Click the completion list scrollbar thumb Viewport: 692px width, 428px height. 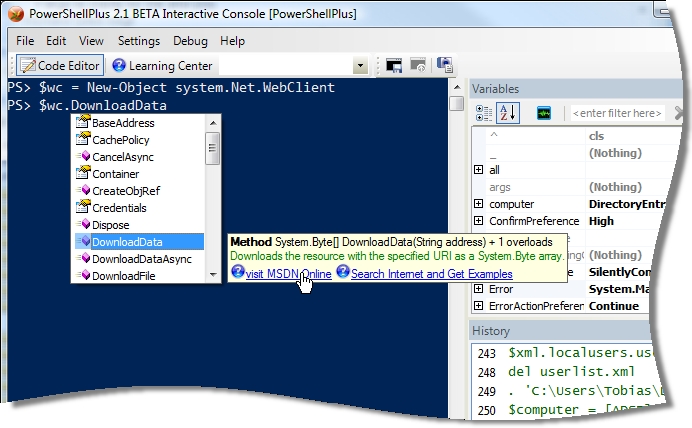pos(213,148)
